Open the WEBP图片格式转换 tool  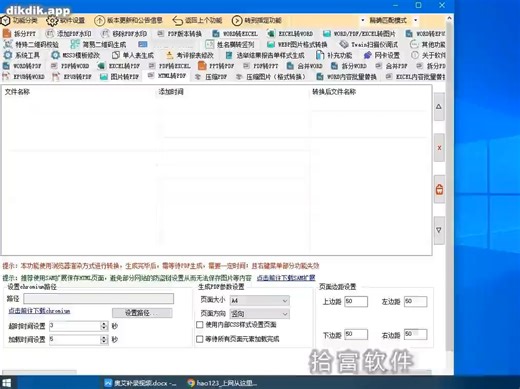pyautogui.click(x=297, y=44)
